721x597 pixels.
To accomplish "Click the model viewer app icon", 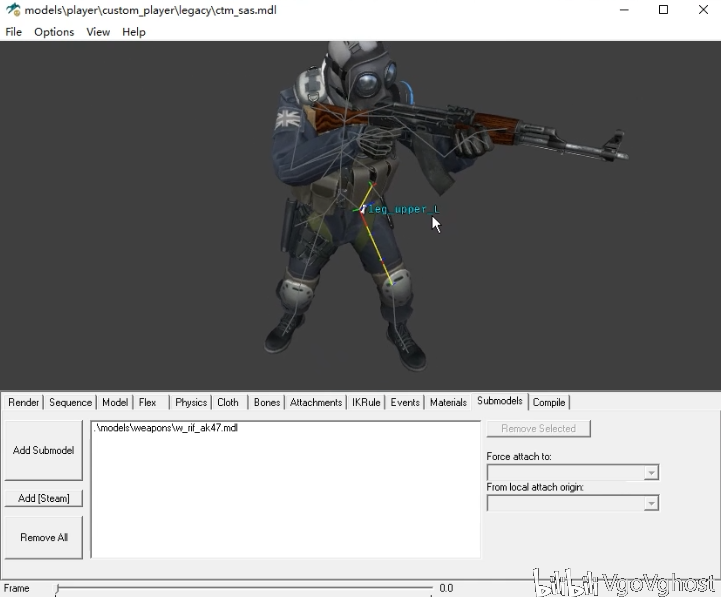I will pyautogui.click(x=13, y=10).
